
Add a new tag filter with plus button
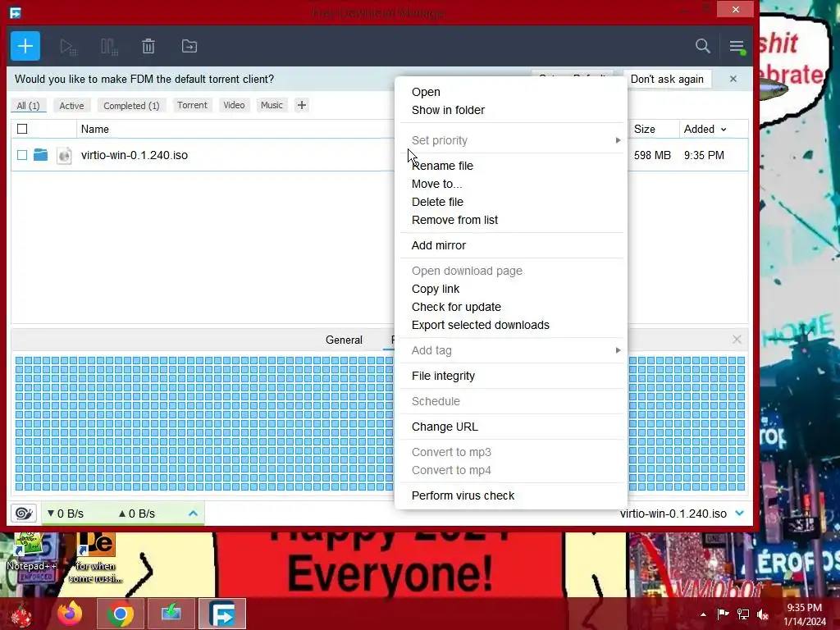click(302, 105)
